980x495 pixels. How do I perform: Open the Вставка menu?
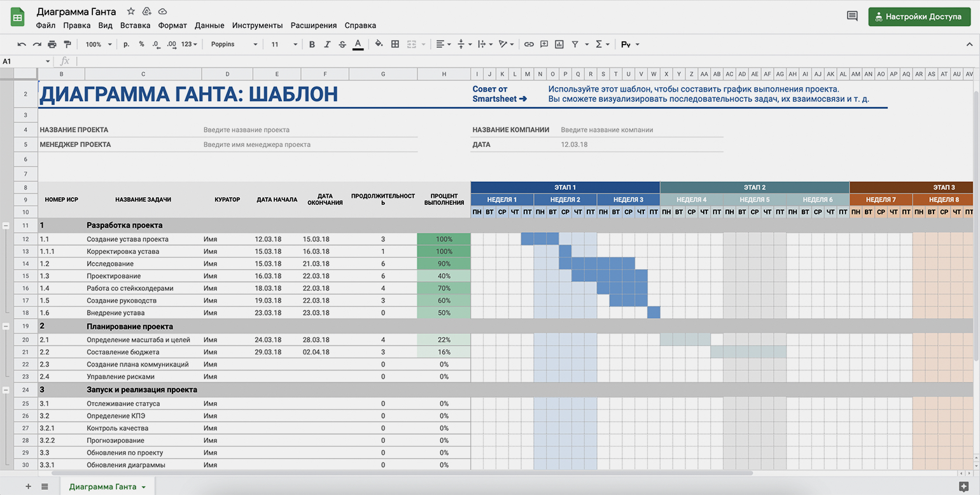pyautogui.click(x=135, y=25)
